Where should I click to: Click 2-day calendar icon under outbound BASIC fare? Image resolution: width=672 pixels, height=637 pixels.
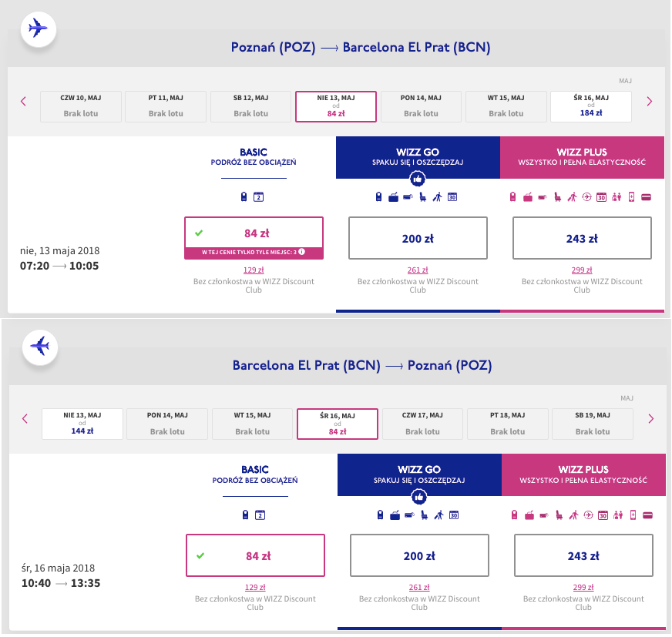[x=258, y=196]
